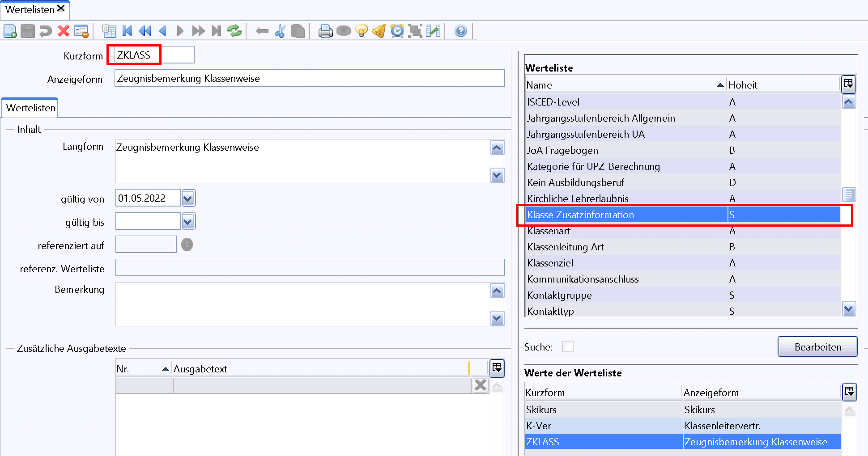Click the paste clipboard icon

[298, 31]
